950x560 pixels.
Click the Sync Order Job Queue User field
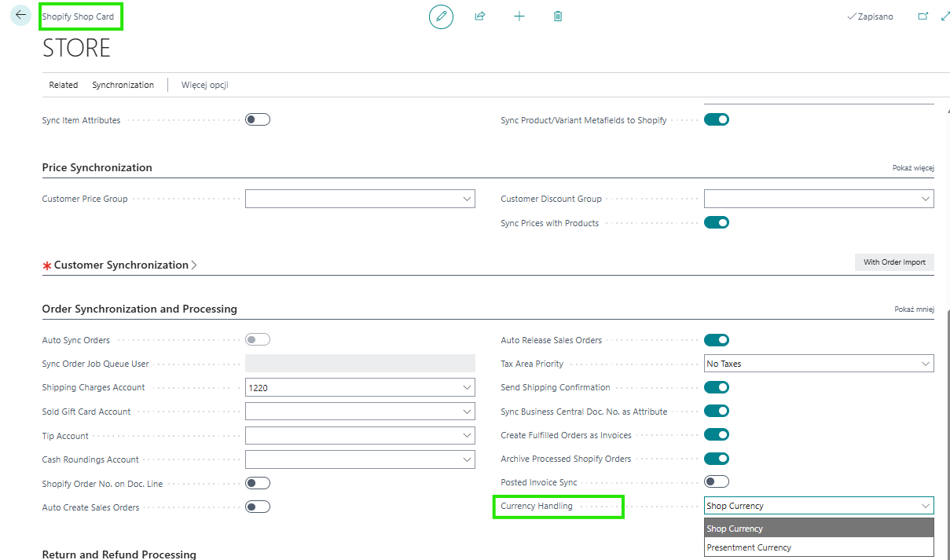click(x=360, y=364)
